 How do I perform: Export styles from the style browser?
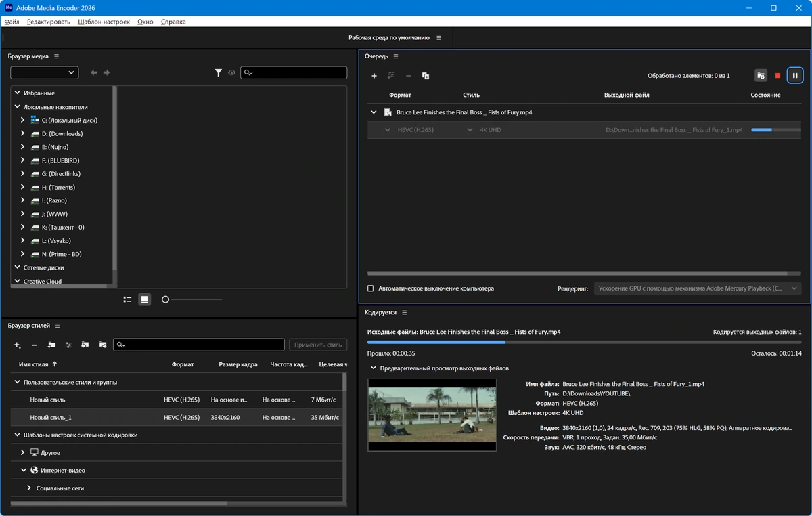[x=103, y=345]
